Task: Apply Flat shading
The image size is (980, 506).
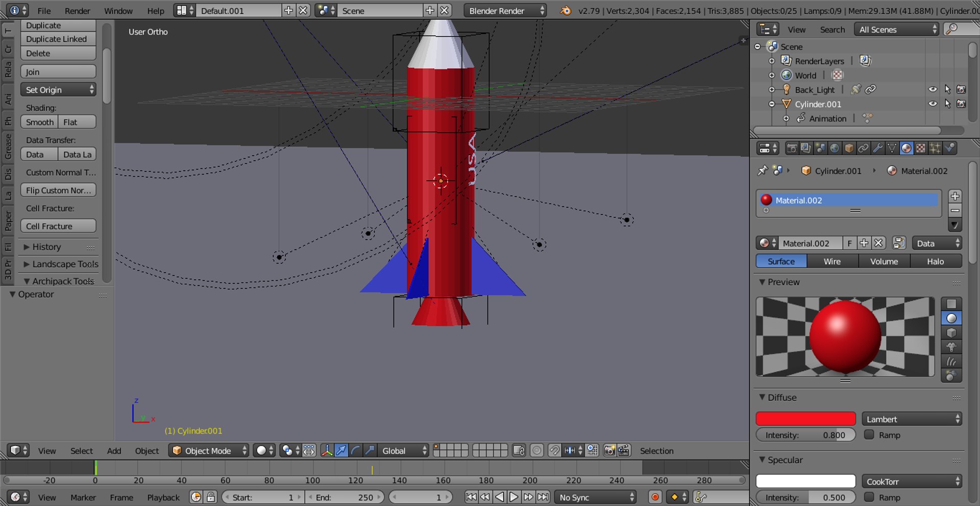Action: click(77, 122)
